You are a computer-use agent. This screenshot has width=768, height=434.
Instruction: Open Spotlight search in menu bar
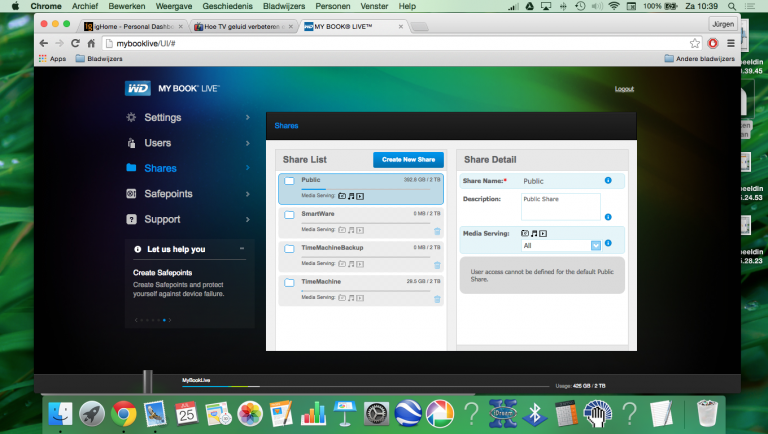[x=732, y=6]
